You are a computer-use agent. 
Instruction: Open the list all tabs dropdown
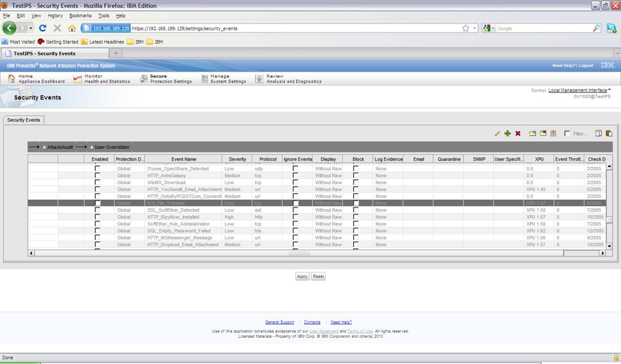617,53
